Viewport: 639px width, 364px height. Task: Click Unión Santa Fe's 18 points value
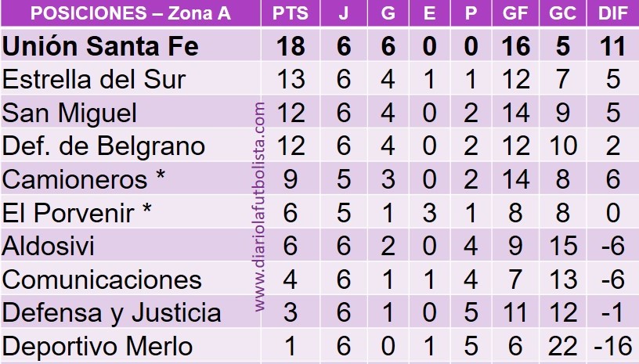(291, 46)
